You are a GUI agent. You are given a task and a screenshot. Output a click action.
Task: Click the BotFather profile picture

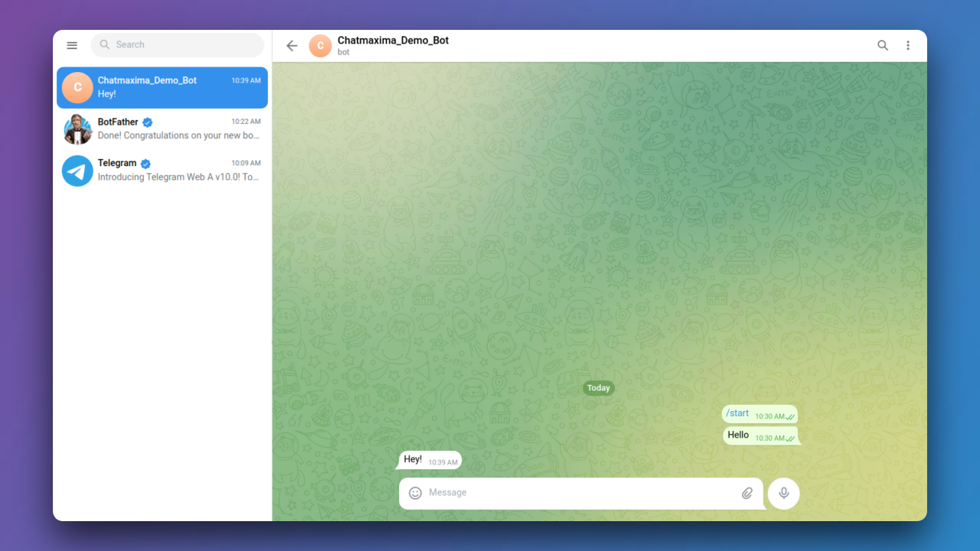pyautogui.click(x=77, y=129)
